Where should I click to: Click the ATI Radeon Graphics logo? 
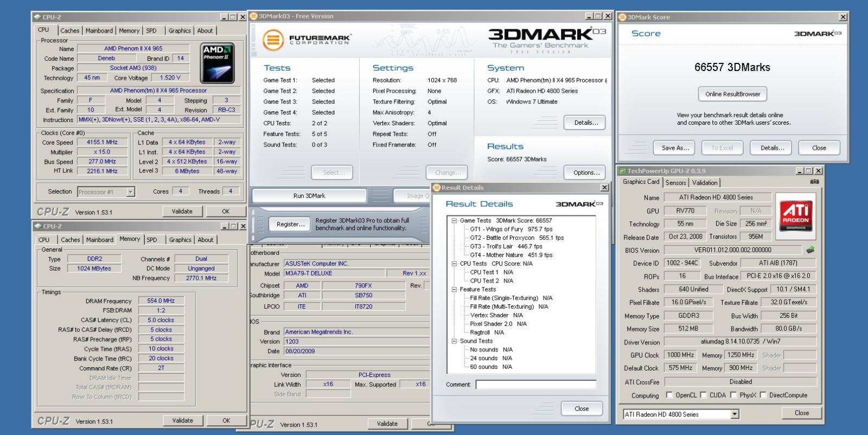click(796, 215)
